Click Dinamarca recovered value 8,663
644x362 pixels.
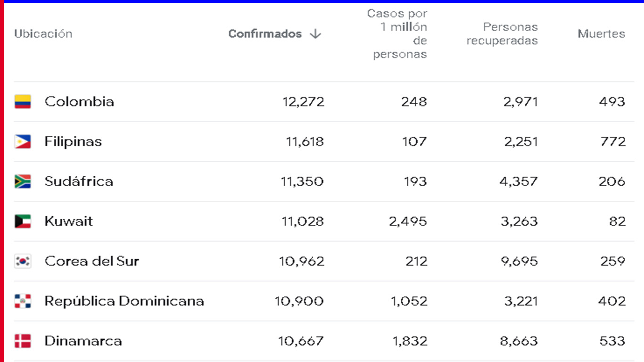pyautogui.click(x=519, y=341)
